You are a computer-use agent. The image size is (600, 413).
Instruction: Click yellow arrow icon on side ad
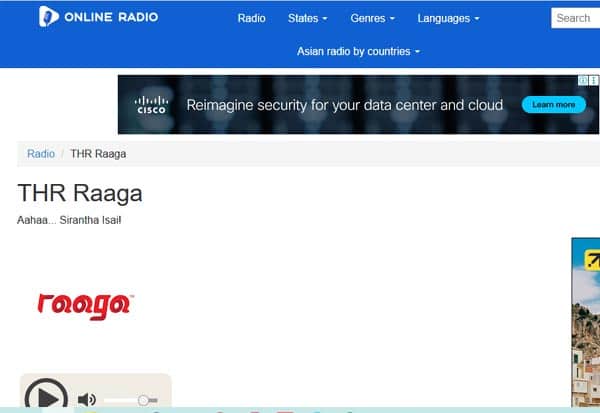click(592, 260)
